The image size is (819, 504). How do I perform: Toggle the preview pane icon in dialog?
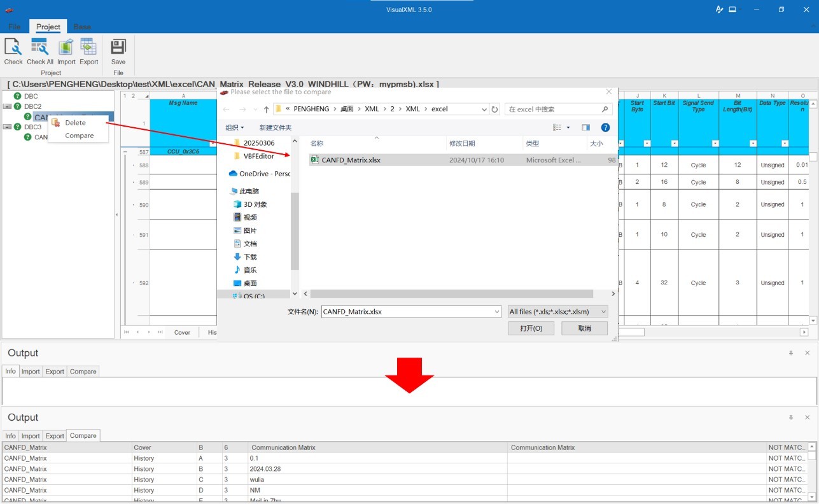(585, 127)
